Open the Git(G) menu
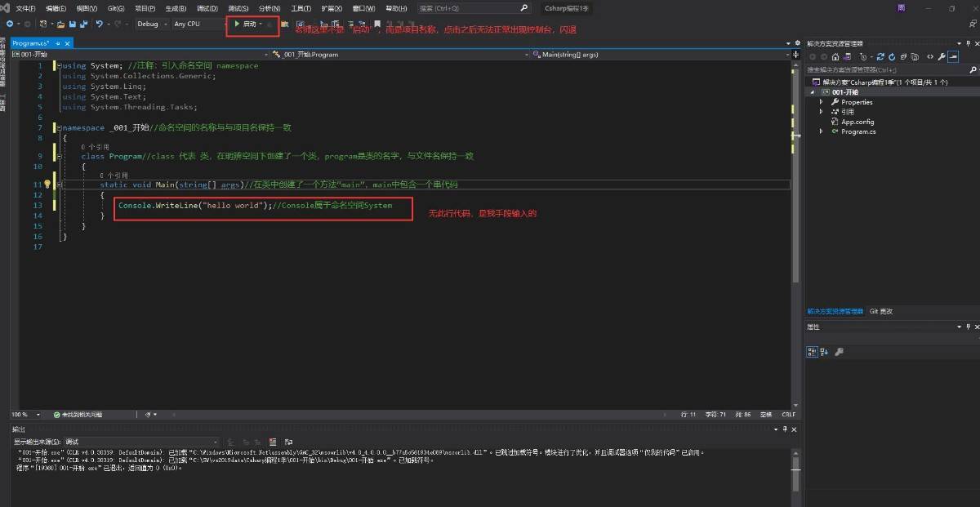The image size is (980, 507). (x=116, y=7)
